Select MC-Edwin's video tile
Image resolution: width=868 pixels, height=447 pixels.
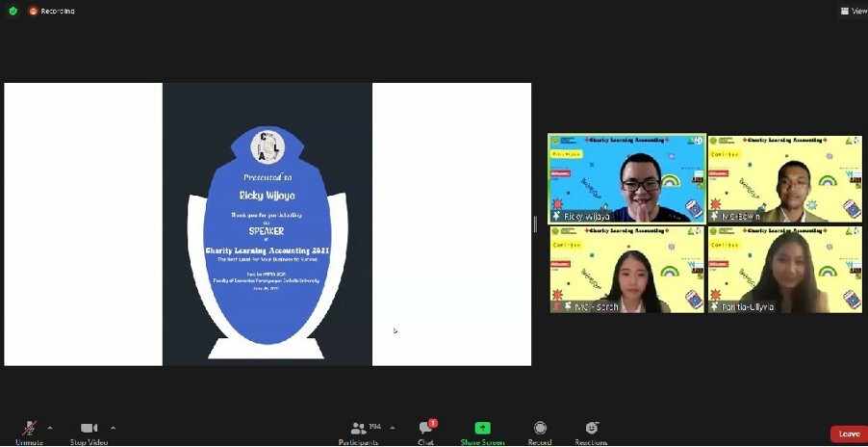785,178
